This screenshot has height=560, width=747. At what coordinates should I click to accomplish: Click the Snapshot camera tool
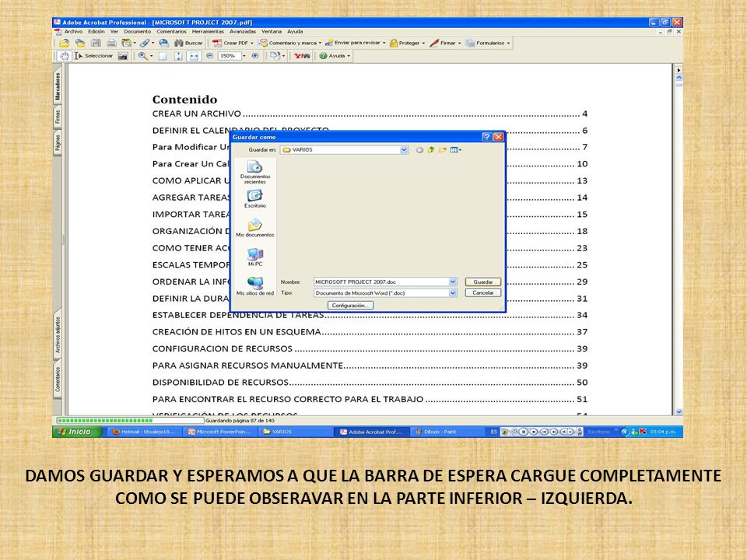point(123,56)
